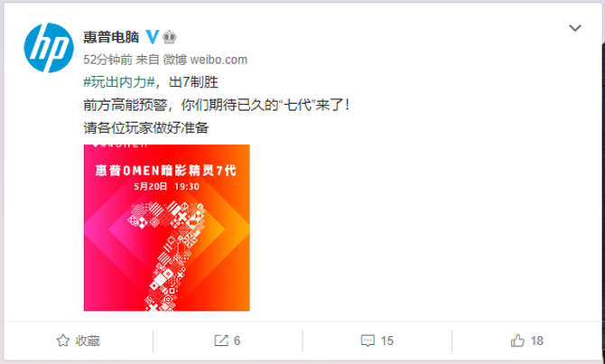Open the 微博 weibo.com source link
This screenshot has width=605, height=364.
[x=205, y=60]
